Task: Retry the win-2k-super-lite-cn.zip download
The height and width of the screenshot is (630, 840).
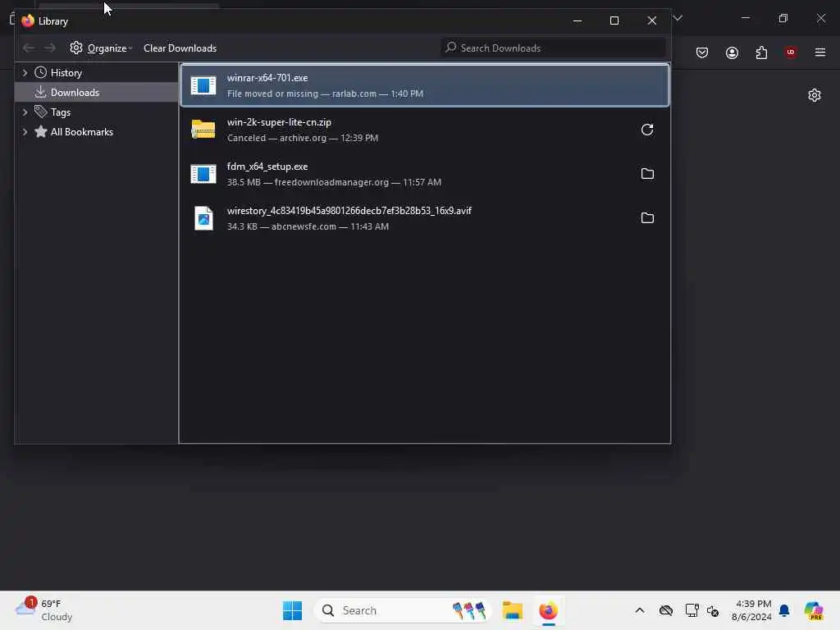Action: coord(647,130)
